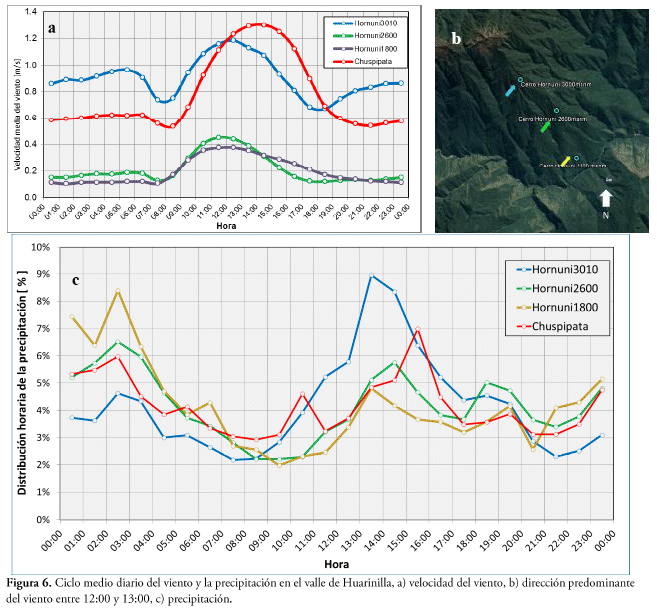Click the yellow wind direction arrow
This screenshot has width=657, height=609.
(566, 161)
